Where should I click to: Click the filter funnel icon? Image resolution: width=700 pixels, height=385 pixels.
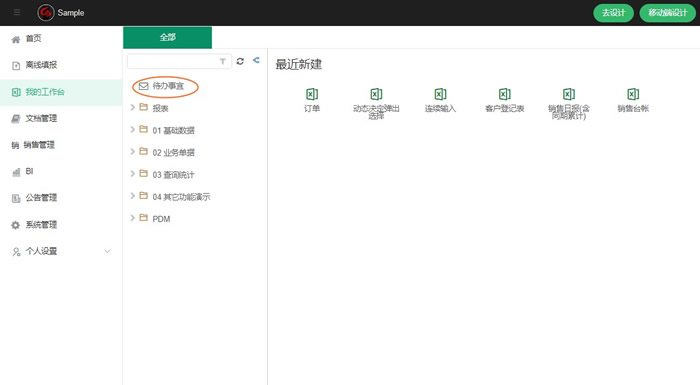[222, 61]
